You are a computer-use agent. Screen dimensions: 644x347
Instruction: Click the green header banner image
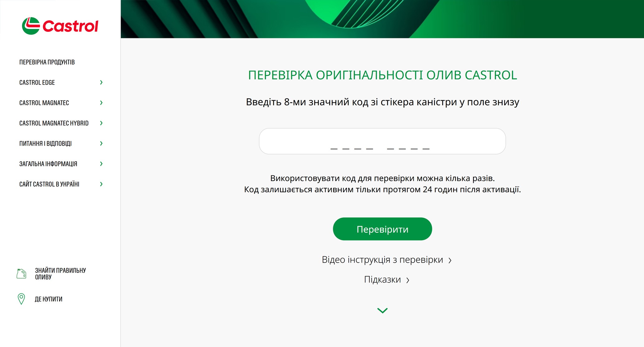tap(382, 19)
